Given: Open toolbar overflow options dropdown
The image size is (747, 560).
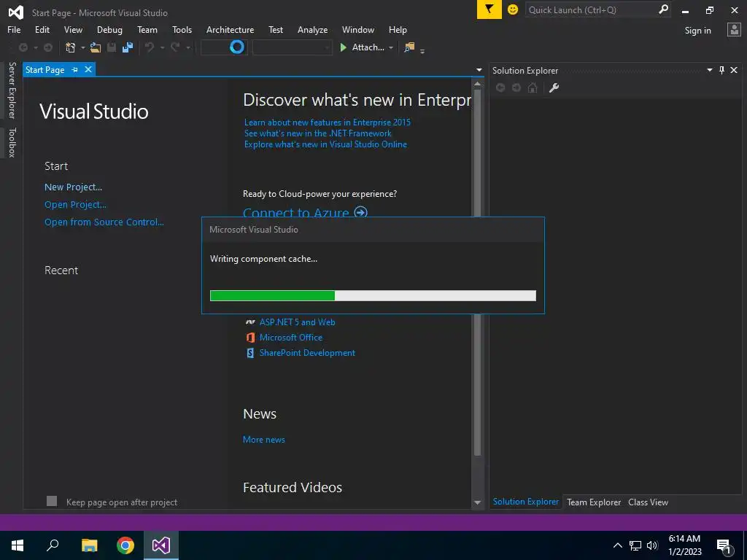Looking at the screenshot, I should (x=422, y=50).
